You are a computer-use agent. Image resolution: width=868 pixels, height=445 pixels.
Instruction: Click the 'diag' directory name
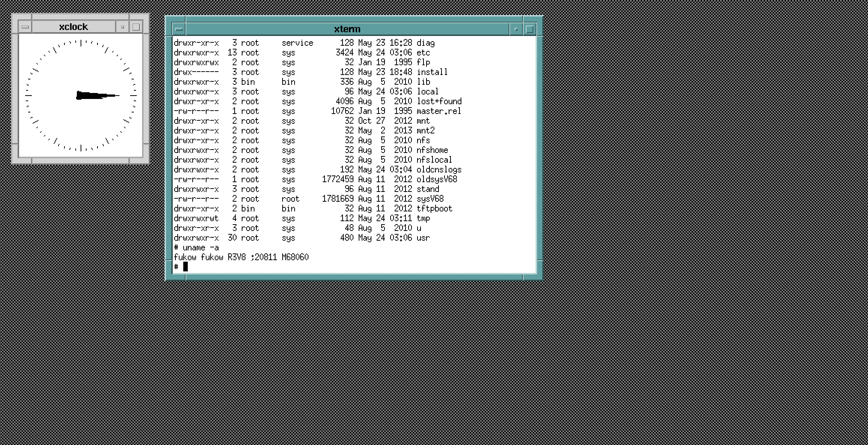pyautogui.click(x=426, y=43)
